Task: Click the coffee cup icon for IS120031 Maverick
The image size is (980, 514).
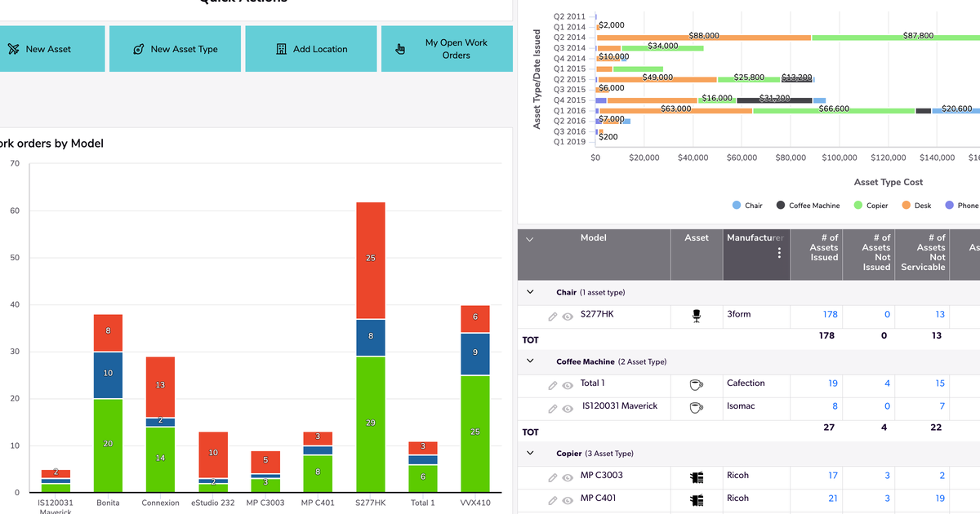Action: click(x=697, y=407)
